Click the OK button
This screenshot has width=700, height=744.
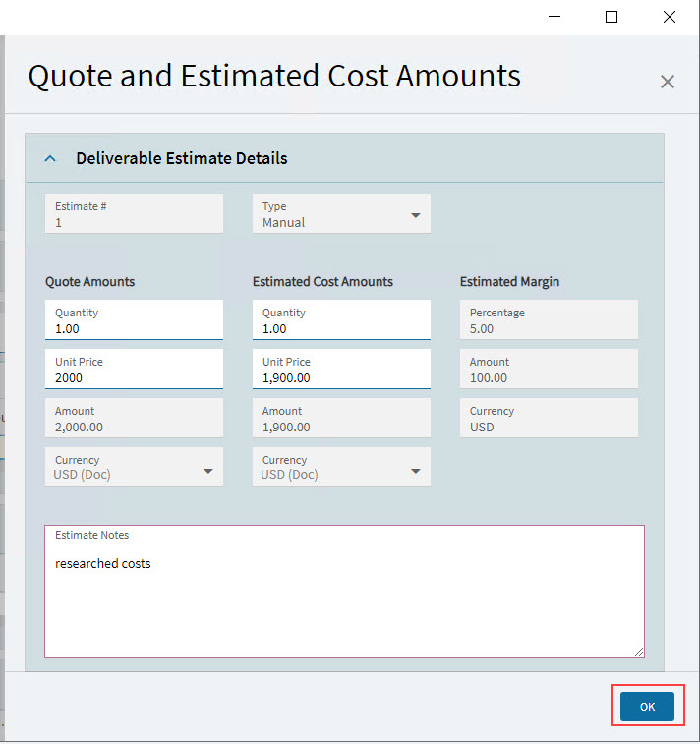tap(647, 706)
